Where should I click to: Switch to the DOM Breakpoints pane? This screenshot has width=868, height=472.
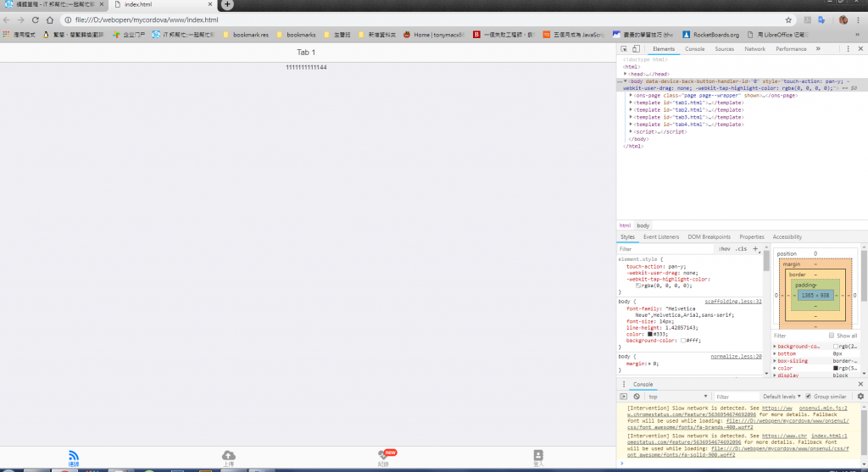tap(709, 236)
